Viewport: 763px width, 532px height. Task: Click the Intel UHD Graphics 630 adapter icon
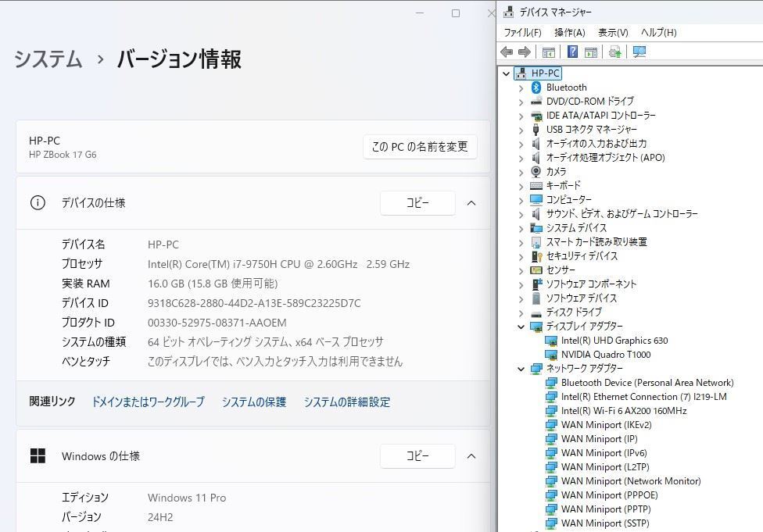pos(551,341)
